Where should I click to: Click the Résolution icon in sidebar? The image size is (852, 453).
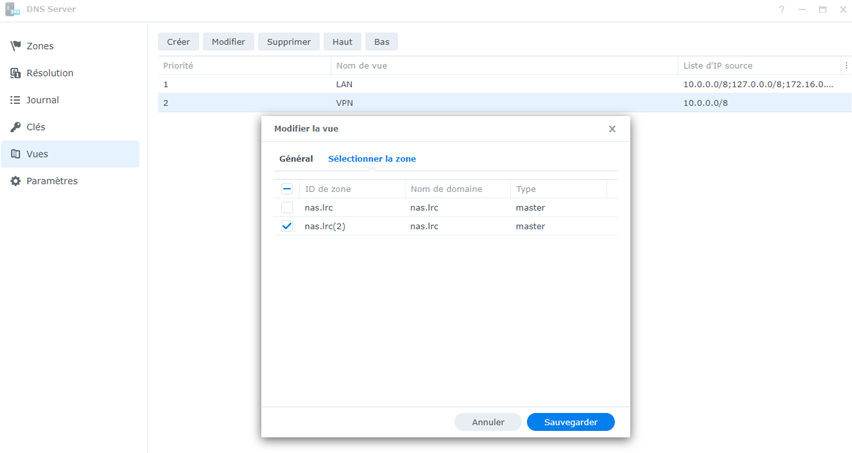click(x=15, y=73)
